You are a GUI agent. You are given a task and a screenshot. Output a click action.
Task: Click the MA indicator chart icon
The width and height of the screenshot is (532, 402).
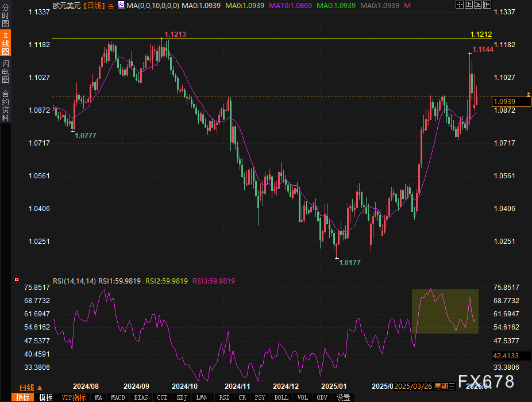(121, 5)
